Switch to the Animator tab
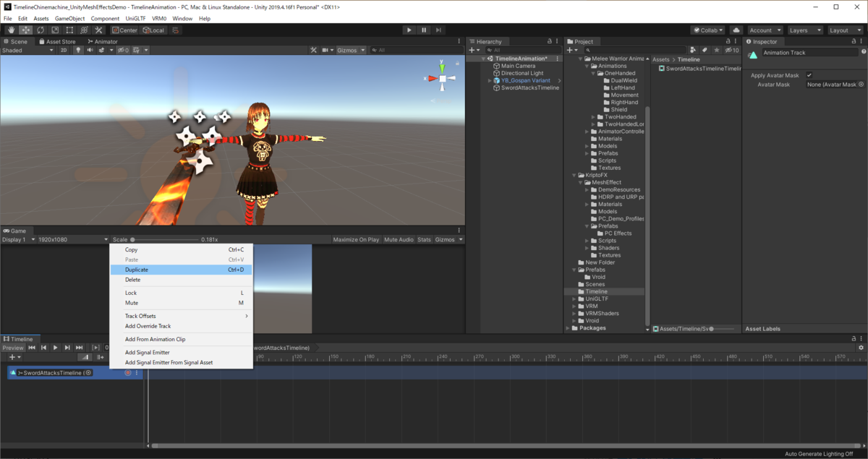Image resolution: width=868 pixels, height=459 pixels. [x=102, y=41]
